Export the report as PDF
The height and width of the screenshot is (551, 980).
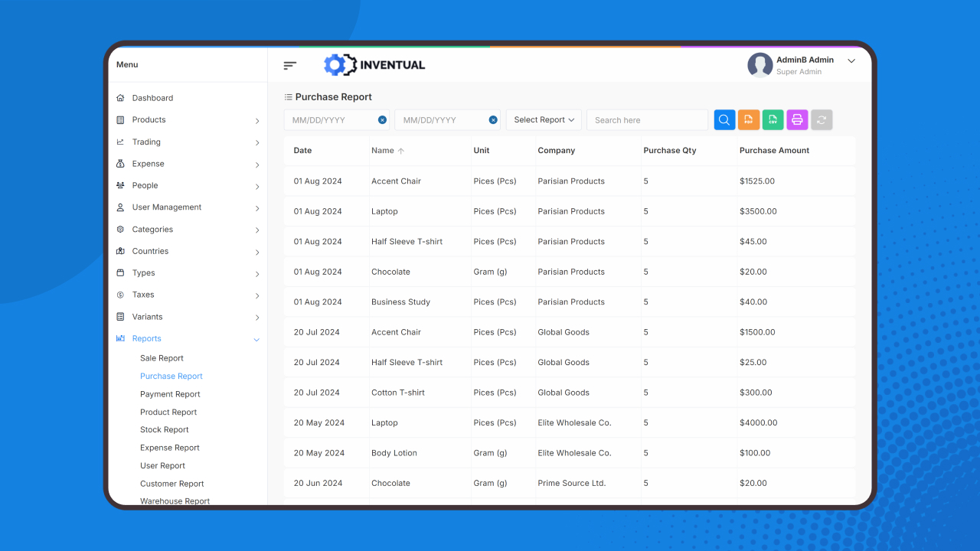coord(748,119)
